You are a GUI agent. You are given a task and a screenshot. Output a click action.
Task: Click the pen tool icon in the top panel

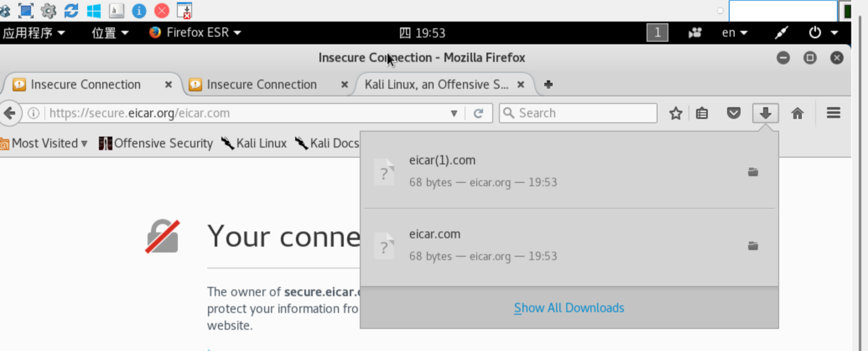(x=781, y=33)
